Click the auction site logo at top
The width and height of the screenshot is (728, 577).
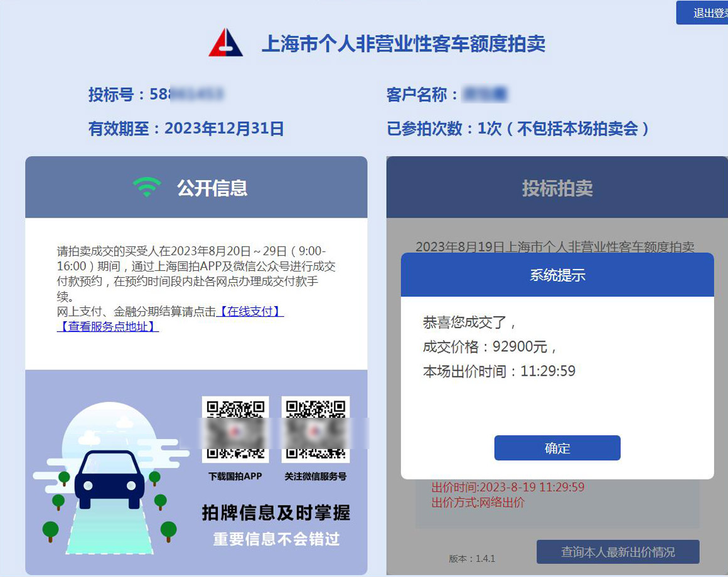[226, 43]
